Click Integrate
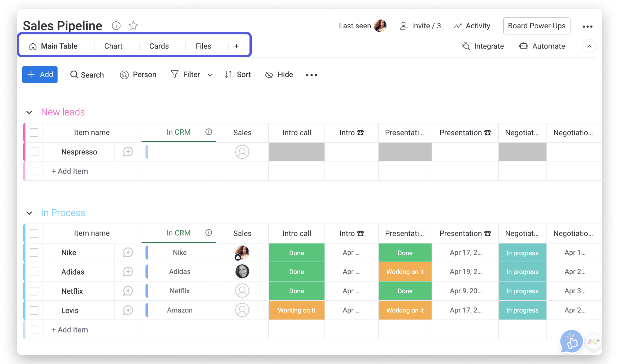The image size is (619, 364). 483,46
